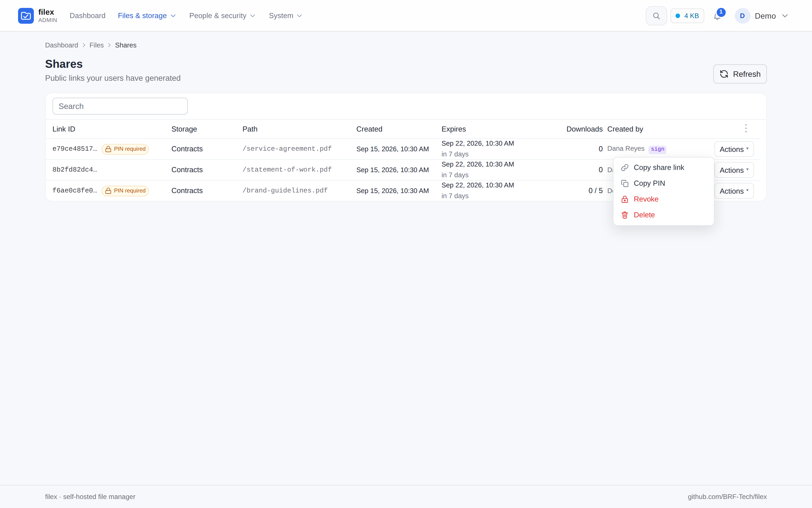Click the Downloads column header
812x508 pixels.
584,129
